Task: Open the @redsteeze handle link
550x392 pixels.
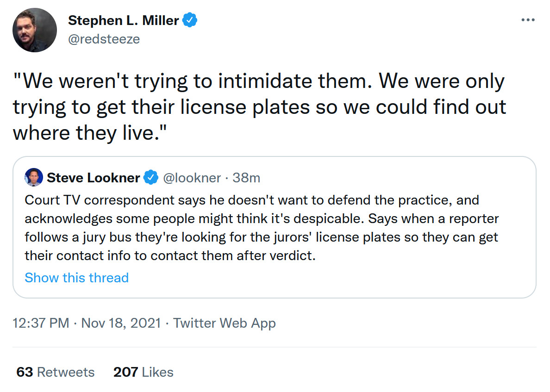Action: pos(104,39)
